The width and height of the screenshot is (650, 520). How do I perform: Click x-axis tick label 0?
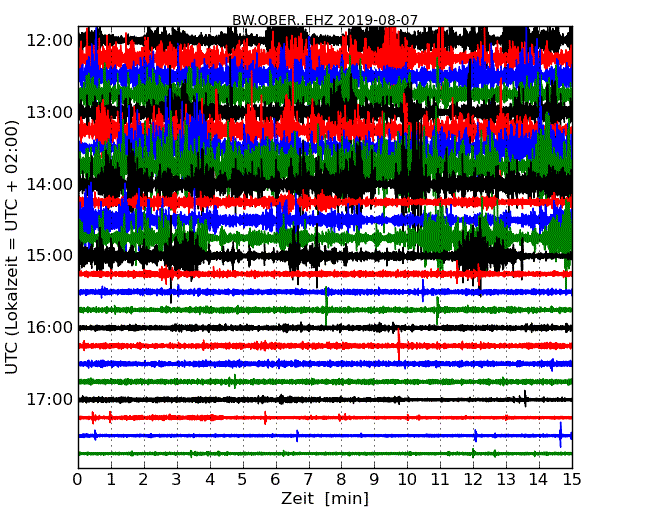pyautogui.click(x=78, y=479)
